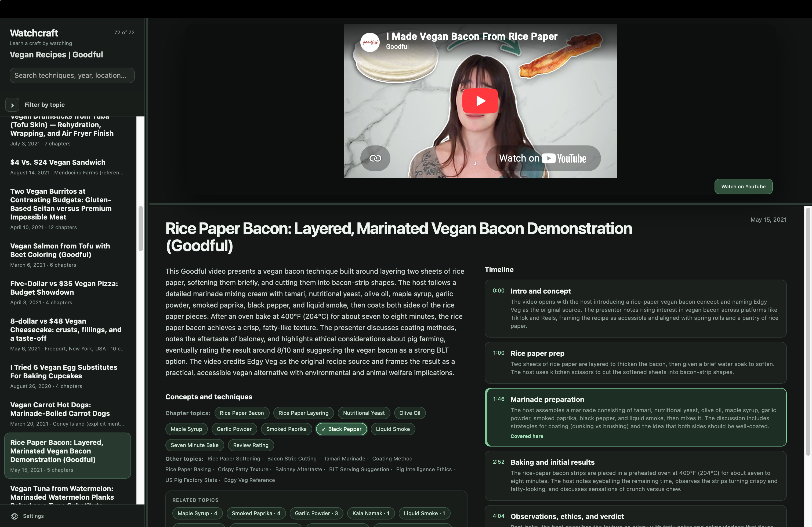Select the Review Rating chip

251,445
